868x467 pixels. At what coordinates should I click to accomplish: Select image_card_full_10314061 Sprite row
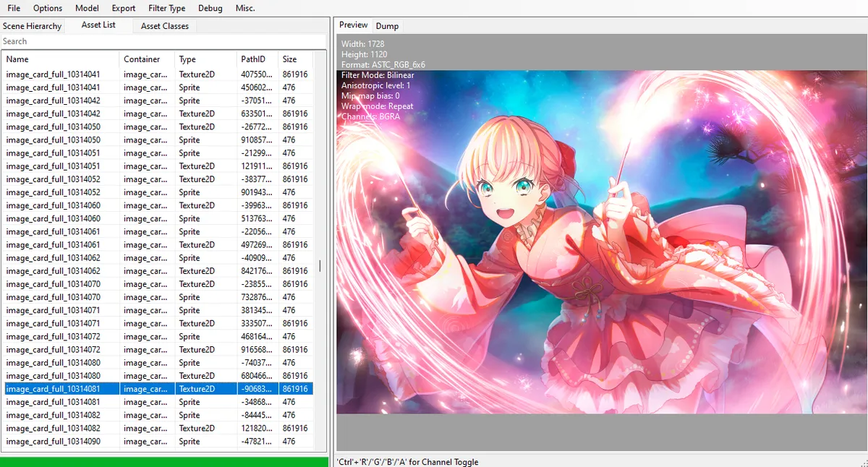[158, 231]
